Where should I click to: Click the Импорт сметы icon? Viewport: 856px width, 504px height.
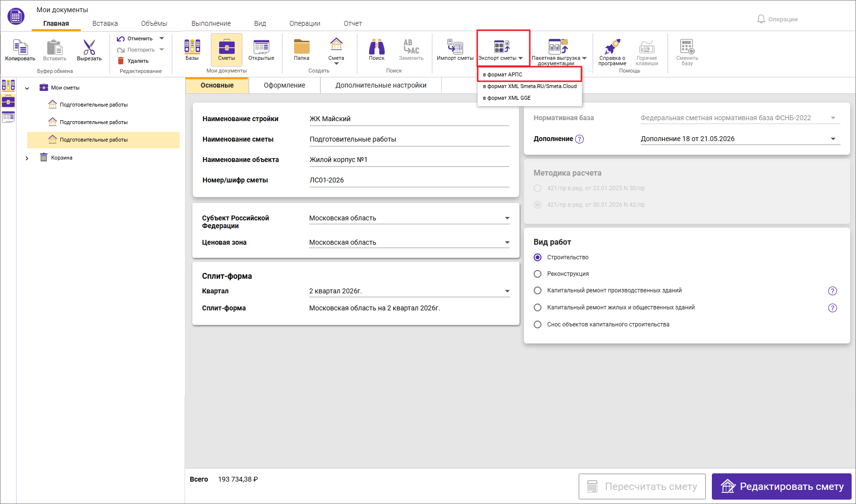pyautogui.click(x=455, y=47)
